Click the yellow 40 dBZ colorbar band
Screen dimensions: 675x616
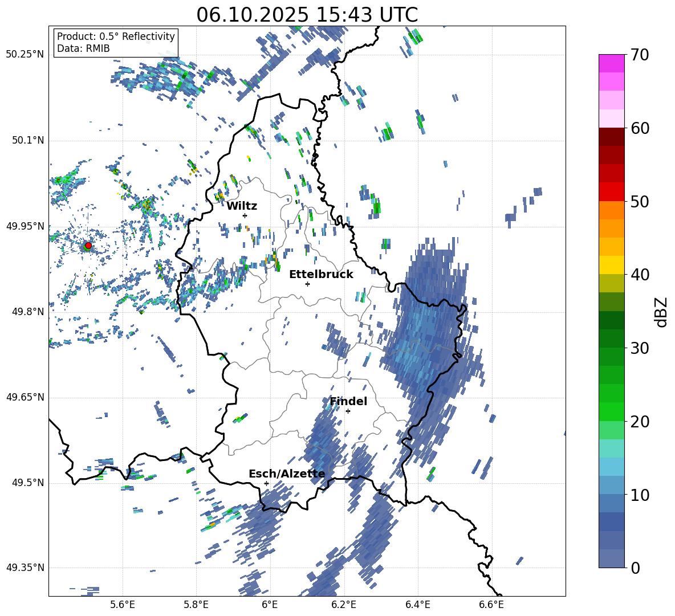(611, 266)
